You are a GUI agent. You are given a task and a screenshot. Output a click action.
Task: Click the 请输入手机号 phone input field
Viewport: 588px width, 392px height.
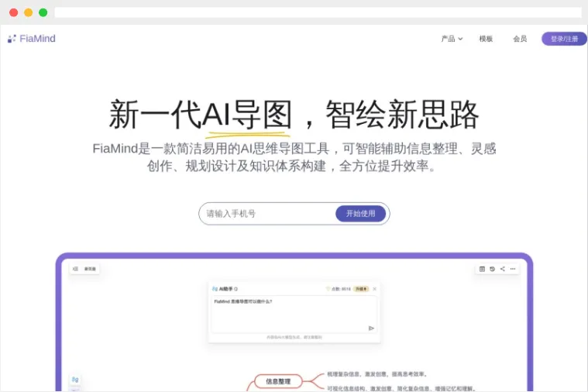(x=267, y=214)
